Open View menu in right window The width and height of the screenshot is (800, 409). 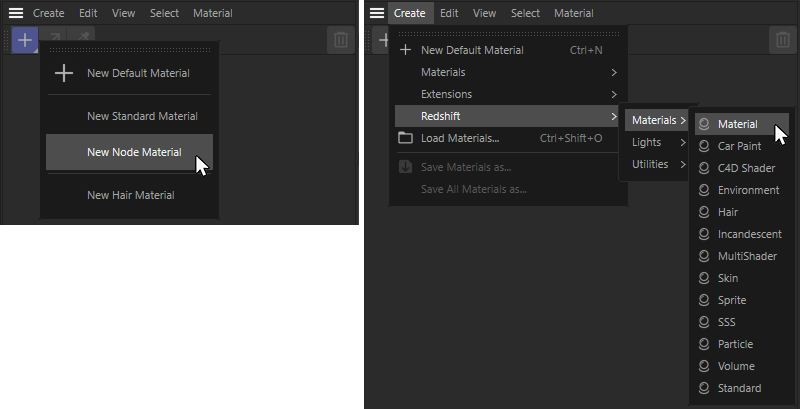[x=484, y=13]
